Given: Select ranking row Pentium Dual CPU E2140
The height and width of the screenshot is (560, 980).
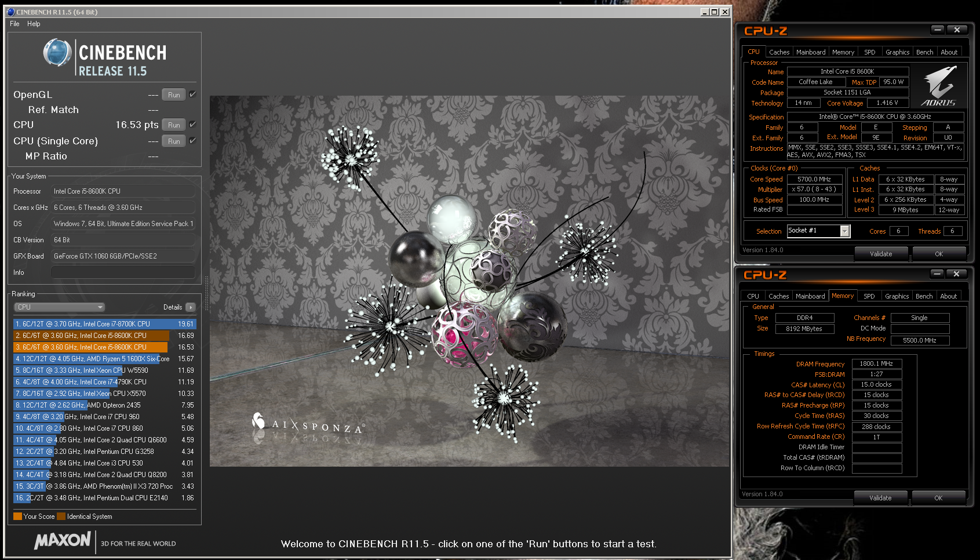Looking at the screenshot, I should click(105, 498).
